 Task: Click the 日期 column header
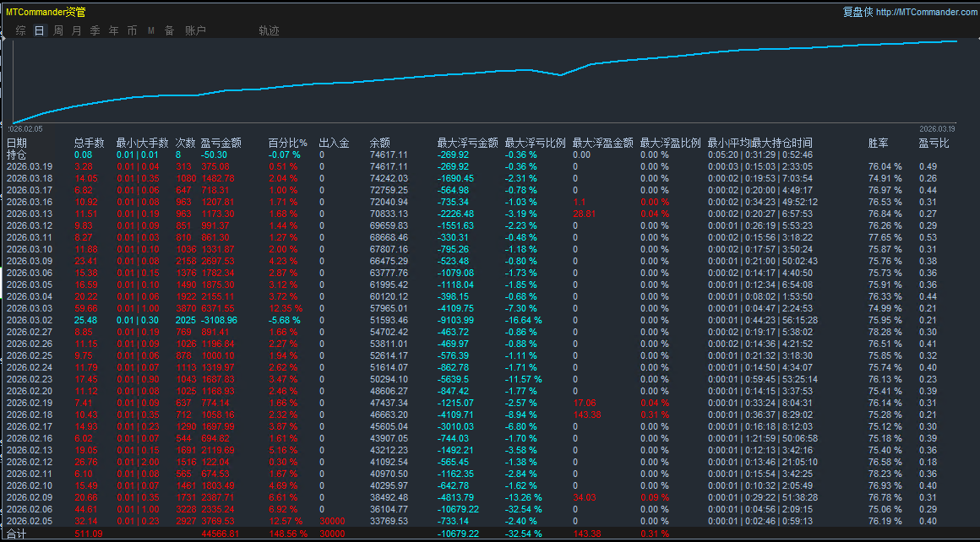click(17, 144)
